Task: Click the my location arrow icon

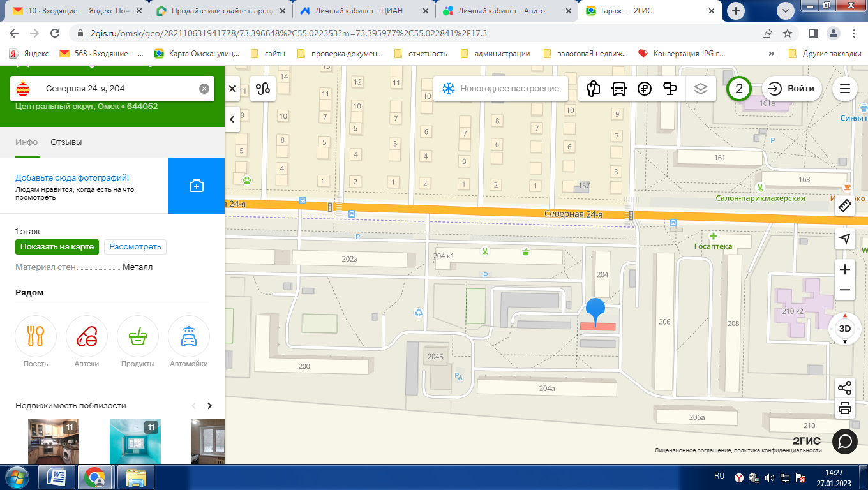Action: 845,239
